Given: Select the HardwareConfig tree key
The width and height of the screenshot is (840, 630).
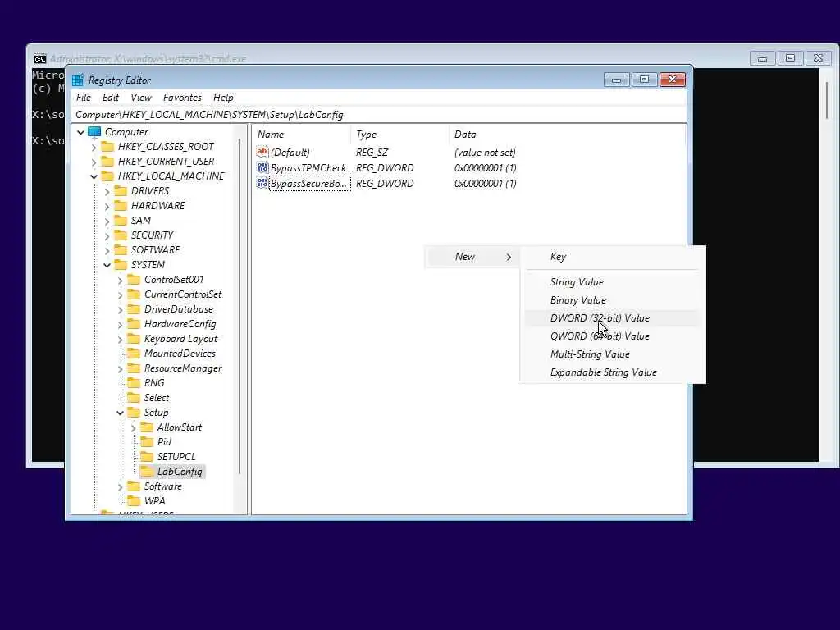Looking at the screenshot, I should [180, 324].
